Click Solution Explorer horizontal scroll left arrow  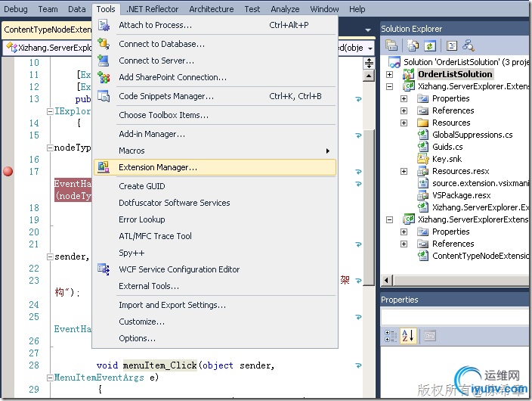(x=386, y=281)
